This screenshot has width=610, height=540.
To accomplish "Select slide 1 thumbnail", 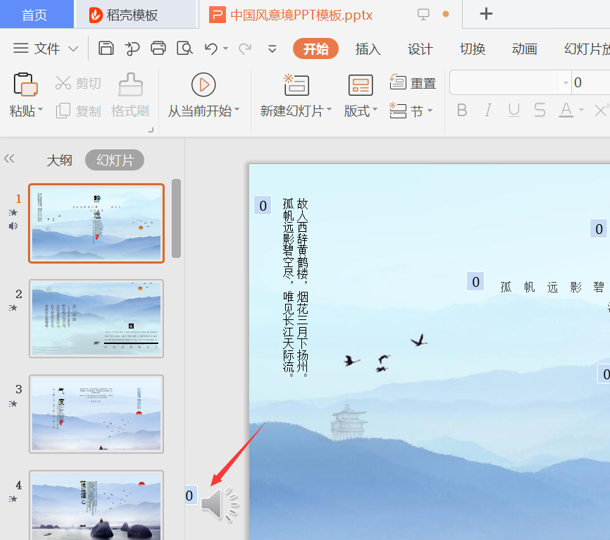I will click(96, 223).
